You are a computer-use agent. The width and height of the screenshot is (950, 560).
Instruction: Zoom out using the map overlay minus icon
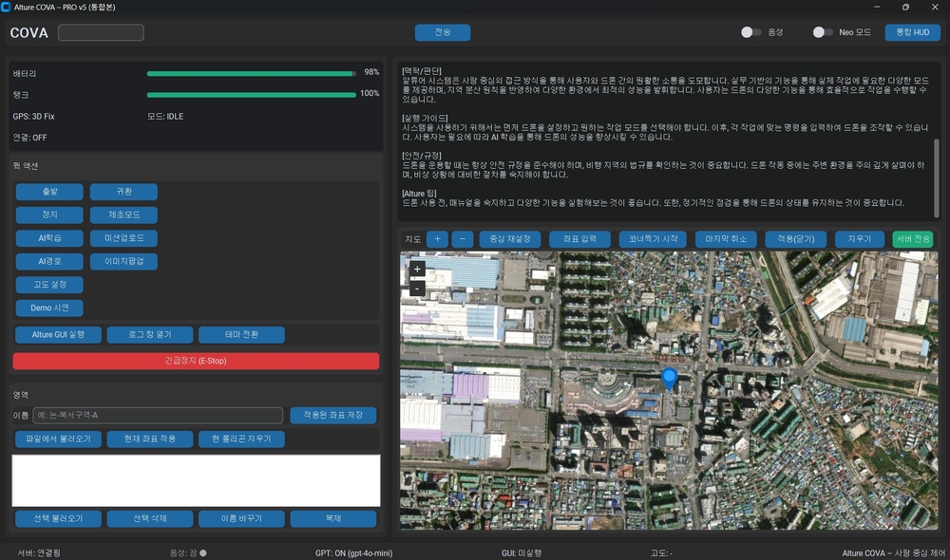(417, 289)
